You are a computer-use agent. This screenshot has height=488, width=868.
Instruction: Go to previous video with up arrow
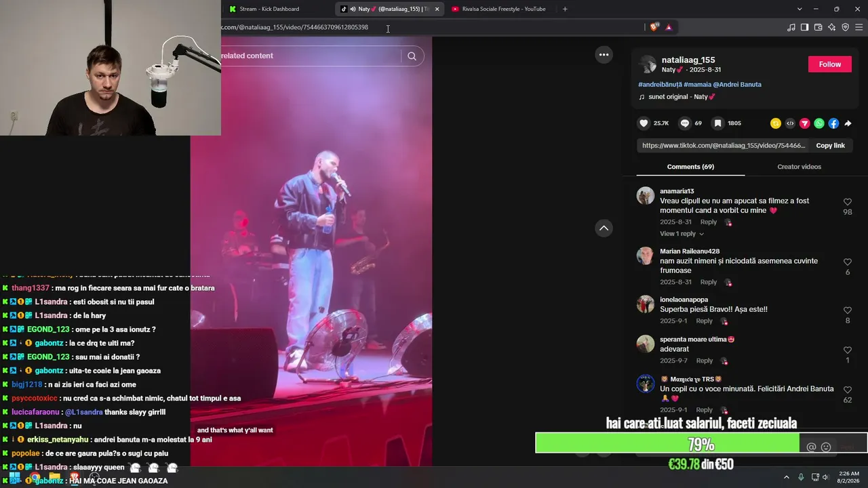(x=604, y=228)
